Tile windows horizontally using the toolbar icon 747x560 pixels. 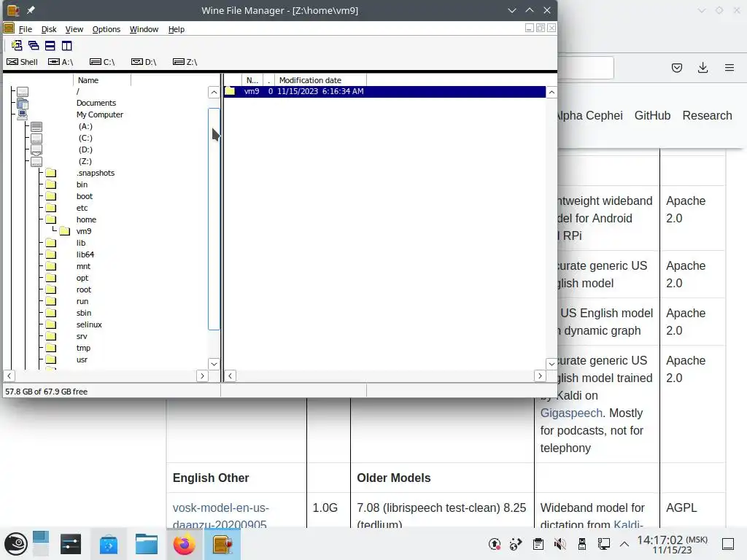point(50,46)
